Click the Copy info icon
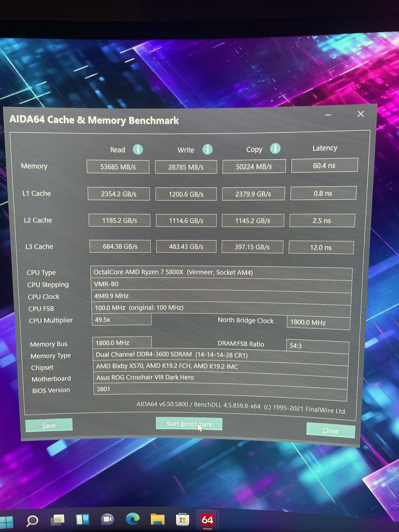This screenshot has height=532, width=399. click(x=275, y=148)
